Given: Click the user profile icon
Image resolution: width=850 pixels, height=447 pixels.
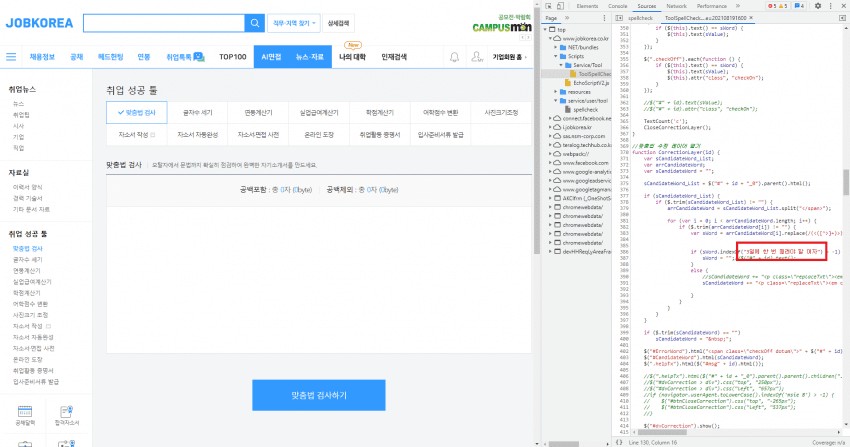Looking at the screenshot, I should click(x=477, y=58).
